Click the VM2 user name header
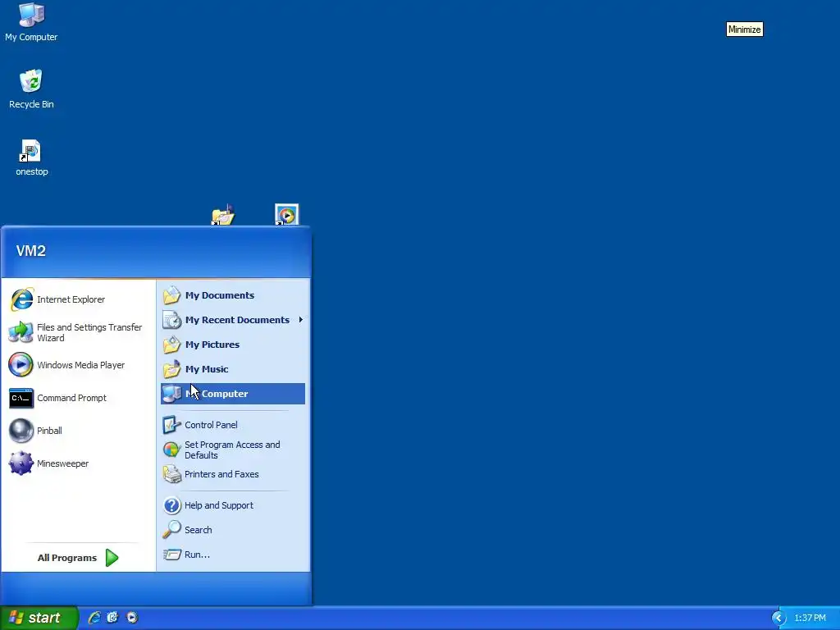The image size is (840, 630). (31, 251)
